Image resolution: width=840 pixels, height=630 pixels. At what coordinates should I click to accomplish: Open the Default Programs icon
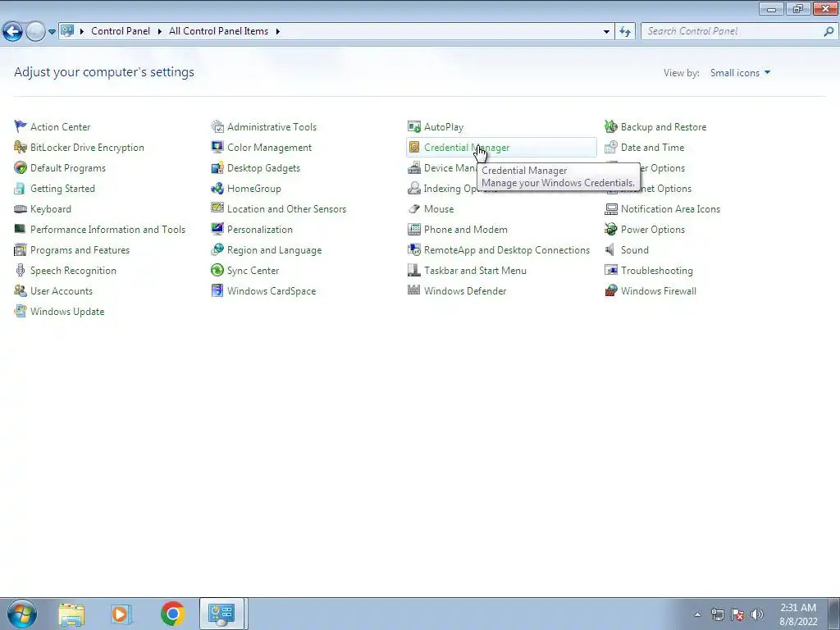click(x=21, y=167)
